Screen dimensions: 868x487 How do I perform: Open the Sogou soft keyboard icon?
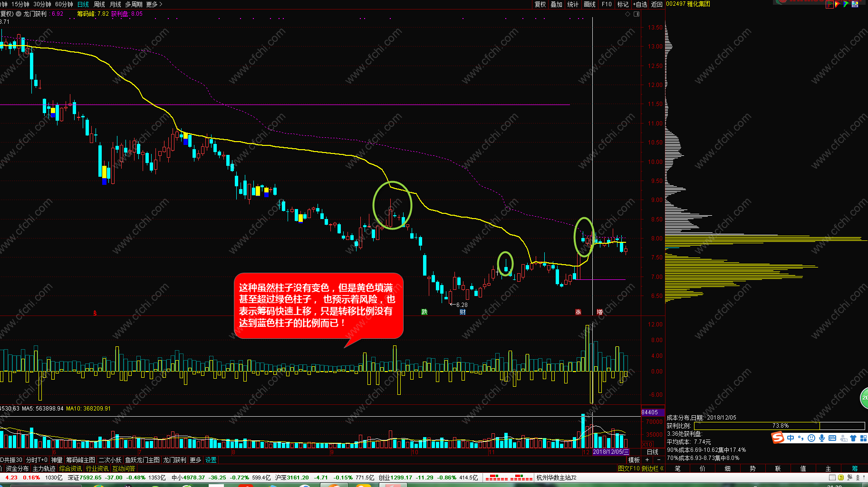pos(832,438)
